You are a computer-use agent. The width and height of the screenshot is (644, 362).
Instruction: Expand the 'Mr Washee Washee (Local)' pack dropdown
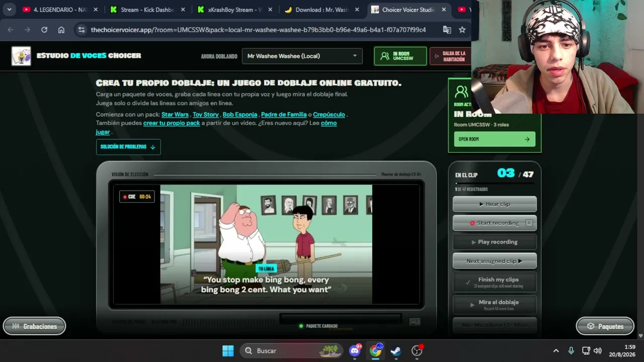pyautogui.click(x=302, y=56)
